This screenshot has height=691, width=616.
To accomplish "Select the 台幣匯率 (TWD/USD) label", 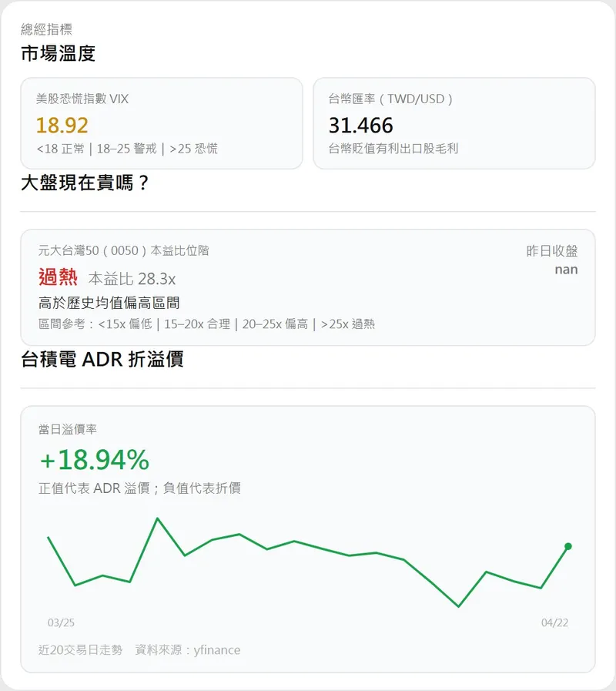I will click(x=390, y=99).
